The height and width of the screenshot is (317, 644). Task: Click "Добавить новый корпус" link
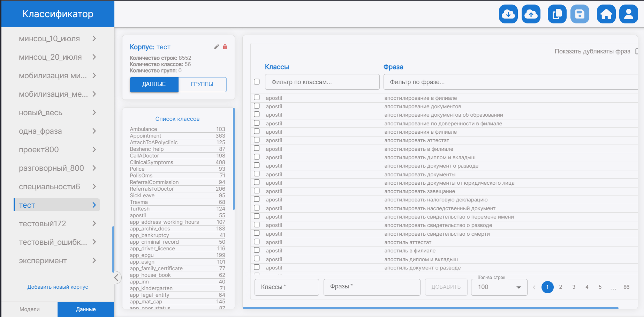coord(58,287)
